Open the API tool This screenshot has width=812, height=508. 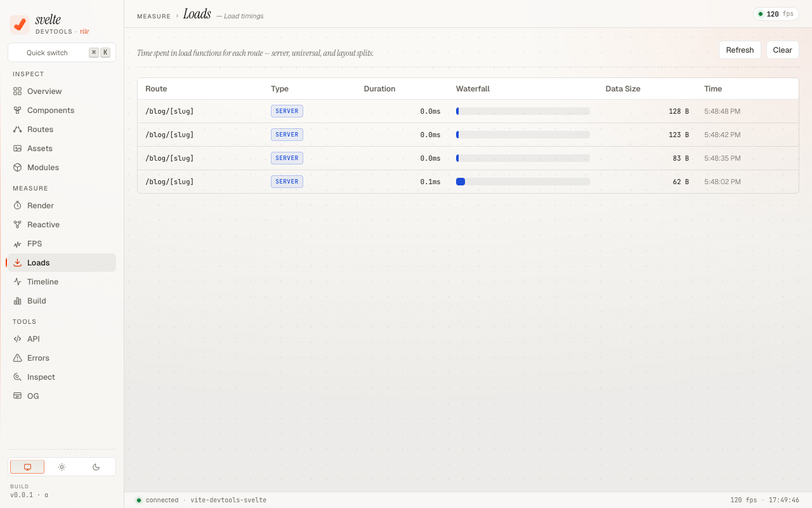[x=62, y=339]
